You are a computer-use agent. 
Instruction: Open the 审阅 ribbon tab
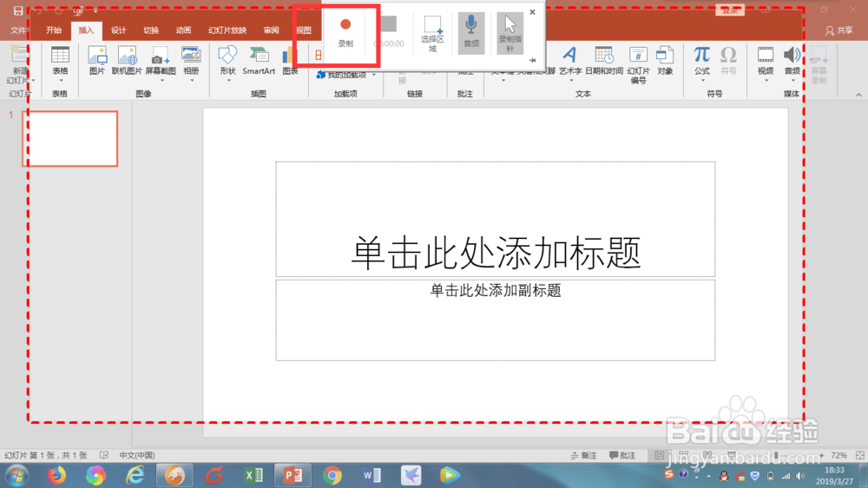(x=271, y=30)
